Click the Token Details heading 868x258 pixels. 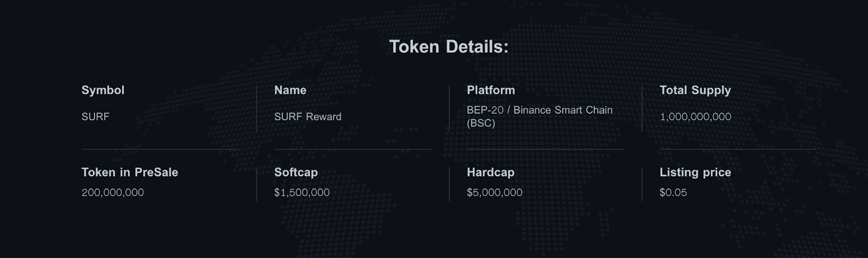pos(449,47)
